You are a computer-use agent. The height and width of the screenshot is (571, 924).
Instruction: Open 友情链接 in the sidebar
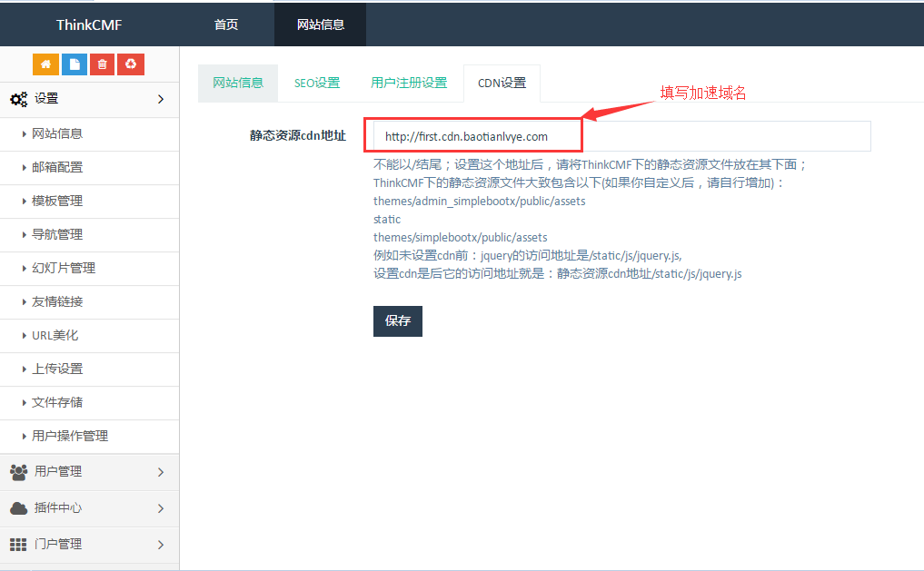point(90,302)
